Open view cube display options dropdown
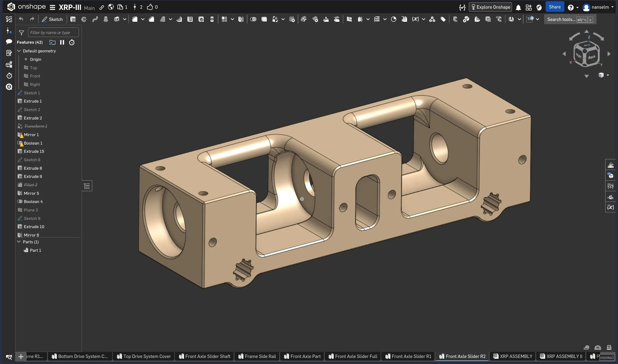Image resolution: width=618 pixels, height=364 pixels. point(607,75)
